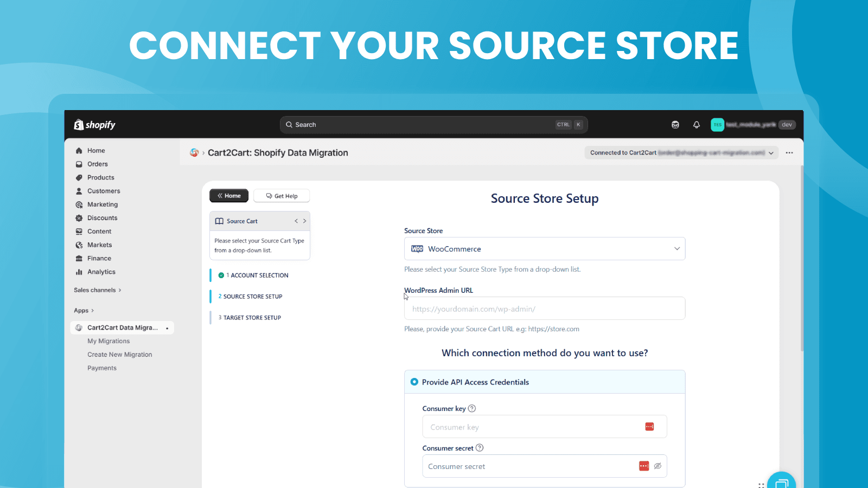Click the Shopify logo

[x=95, y=125]
